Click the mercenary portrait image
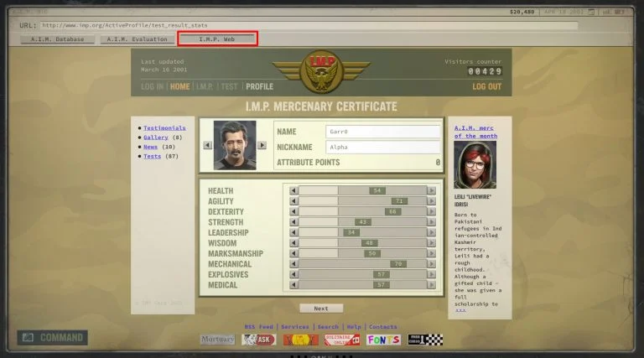Viewport: 644px width, 358px height. [x=235, y=145]
